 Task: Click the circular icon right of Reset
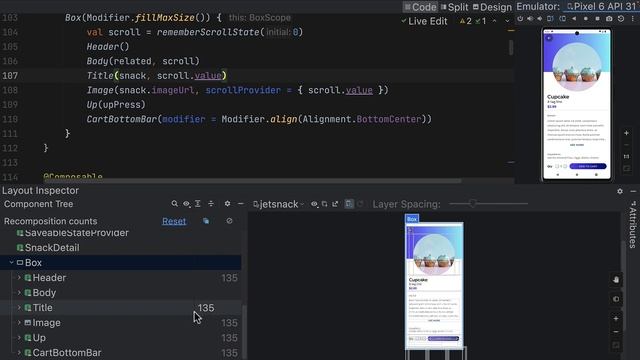[x=229, y=221]
